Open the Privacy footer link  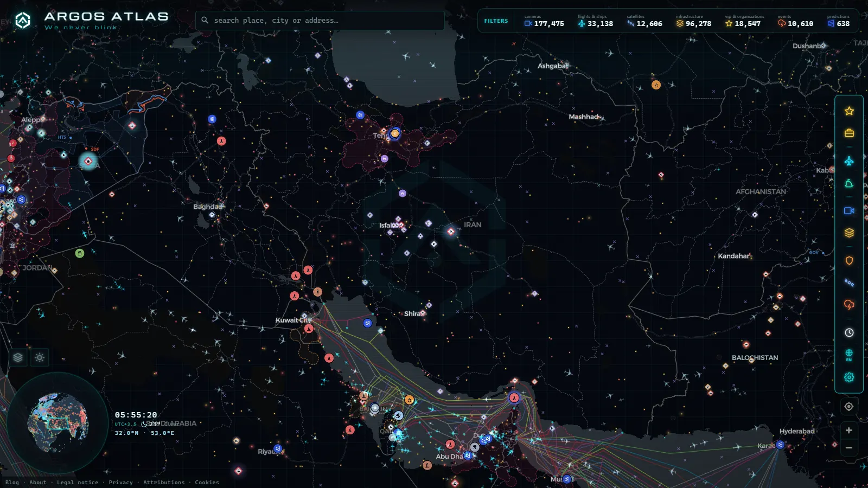120,483
